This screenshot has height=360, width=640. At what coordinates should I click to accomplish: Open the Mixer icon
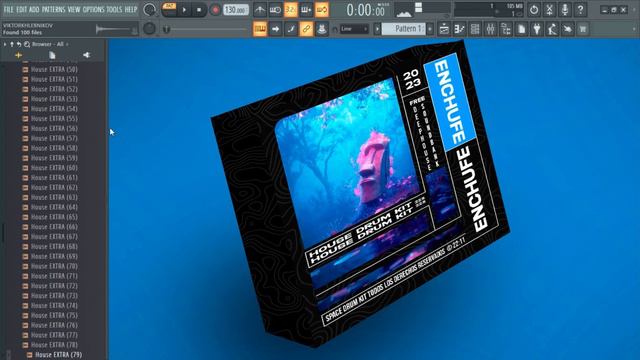point(491,29)
